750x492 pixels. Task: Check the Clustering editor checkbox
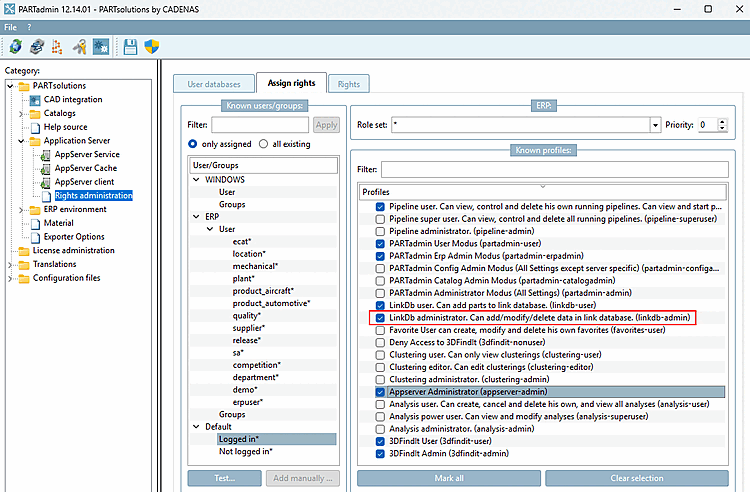[380, 367]
